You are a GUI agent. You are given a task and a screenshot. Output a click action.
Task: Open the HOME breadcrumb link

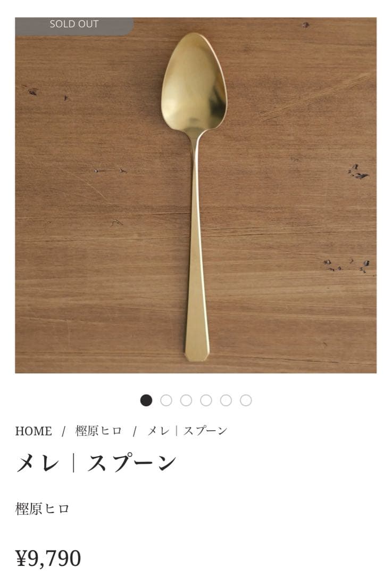34,431
